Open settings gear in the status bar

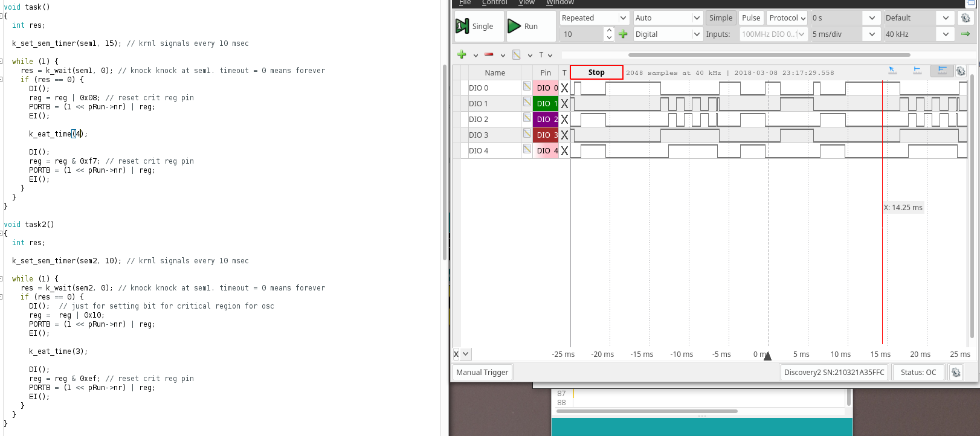(x=956, y=373)
